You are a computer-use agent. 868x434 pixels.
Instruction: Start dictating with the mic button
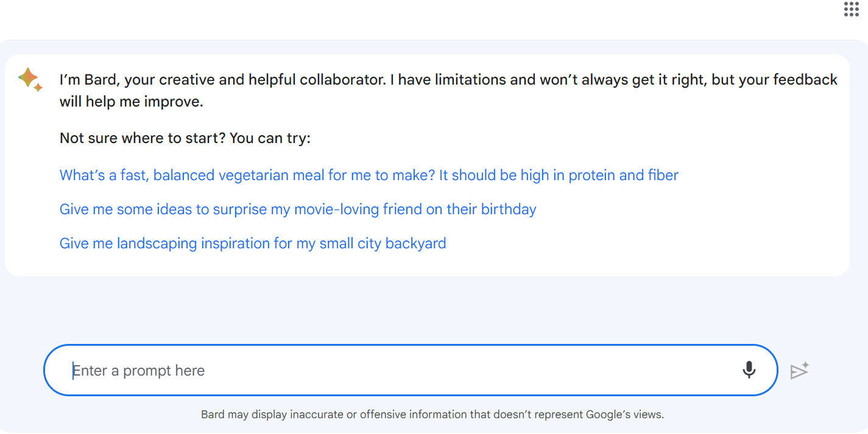(749, 369)
